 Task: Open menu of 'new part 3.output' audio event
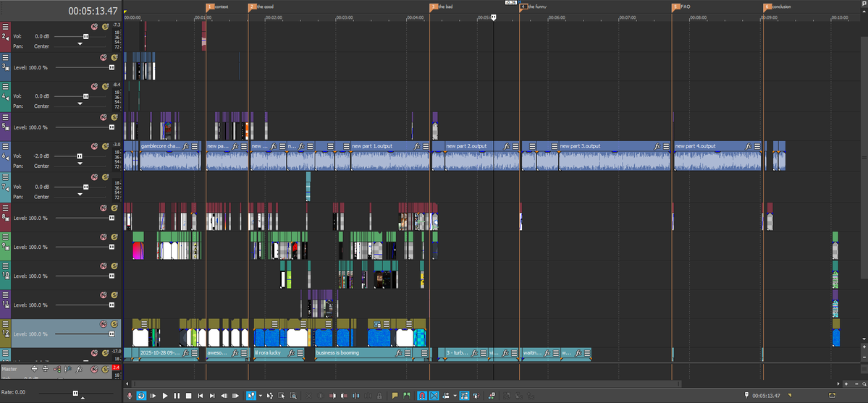[x=667, y=146]
